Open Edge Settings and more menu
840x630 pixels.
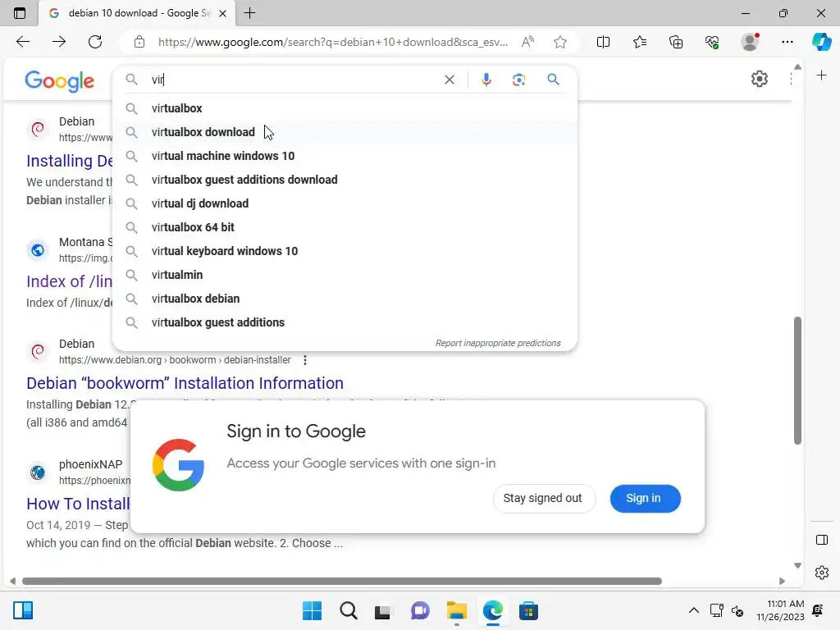(x=787, y=42)
